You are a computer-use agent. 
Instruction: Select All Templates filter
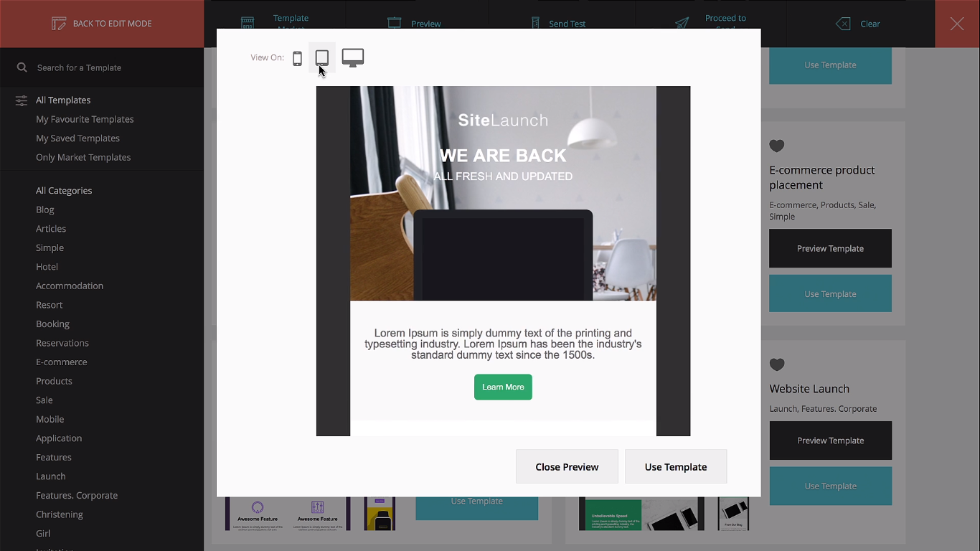click(63, 100)
